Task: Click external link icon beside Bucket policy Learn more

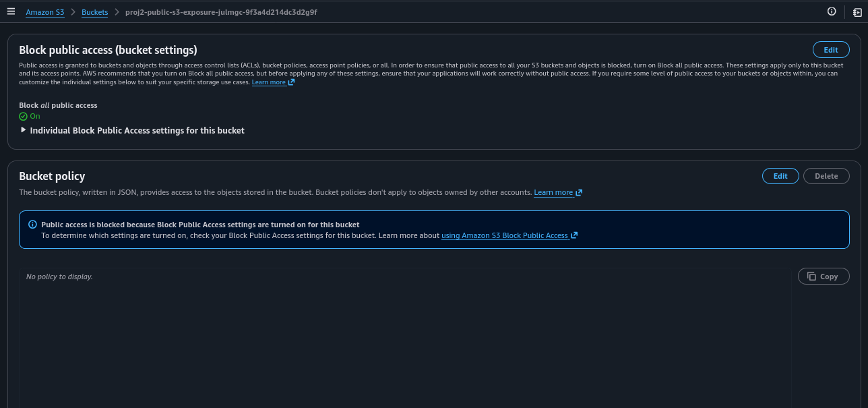Action: click(579, 193)
